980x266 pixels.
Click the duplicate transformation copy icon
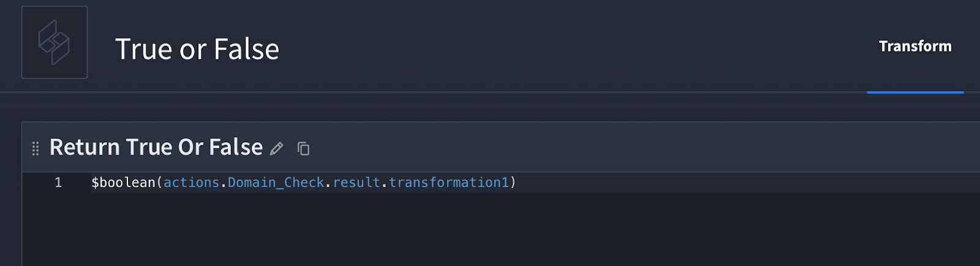(303, 148)
